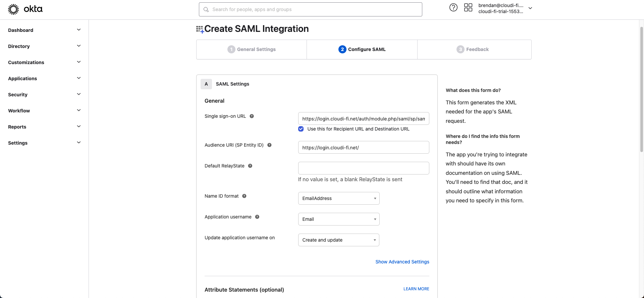This screenshot has height=298, width=644.
Task: Go to the Feedback step tab
Action: tap(474, 49)
